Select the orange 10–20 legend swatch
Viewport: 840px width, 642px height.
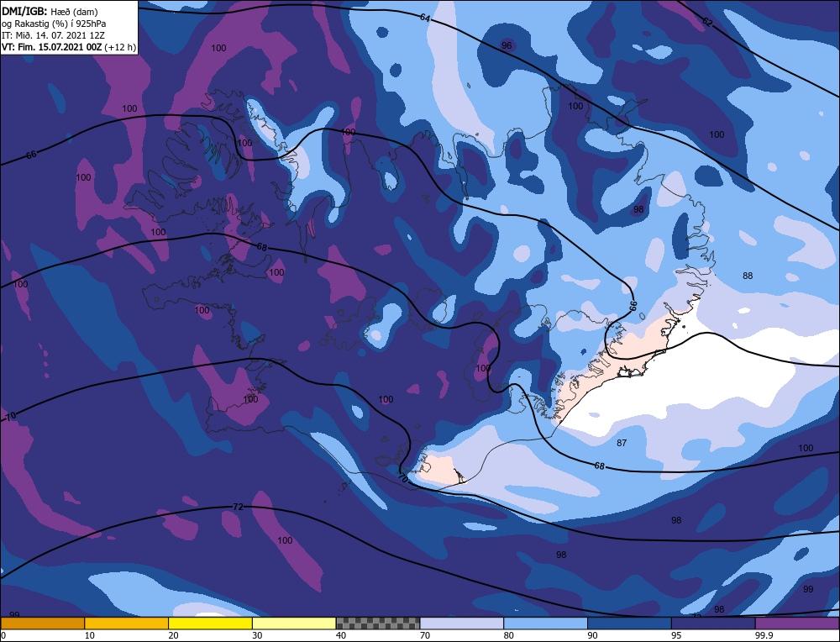click(x=127, y=623)
